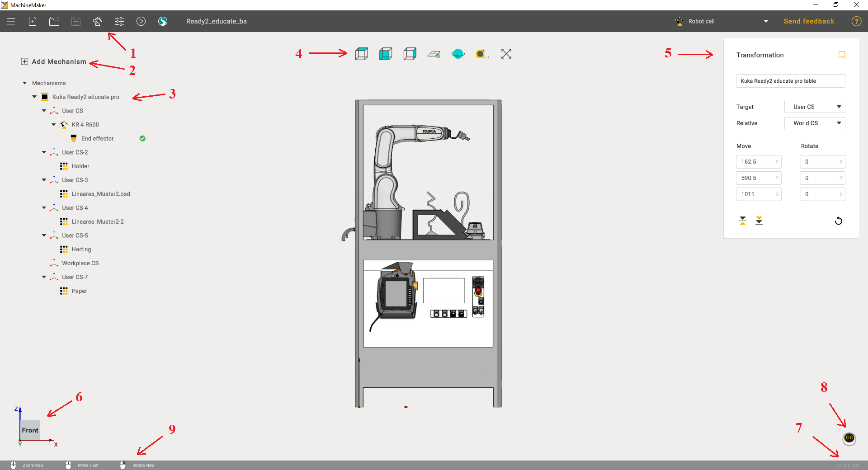Screen dimensions: 868x470
Task: Click the Kuka Ready2 educate pro table name field
Action: pos(791,81)
